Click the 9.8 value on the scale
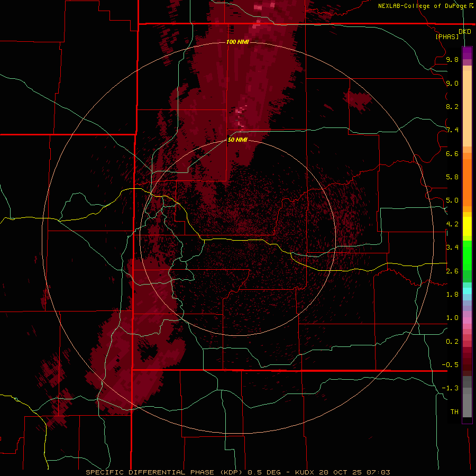Screen dimensions: 476x476 coord(452,59)
